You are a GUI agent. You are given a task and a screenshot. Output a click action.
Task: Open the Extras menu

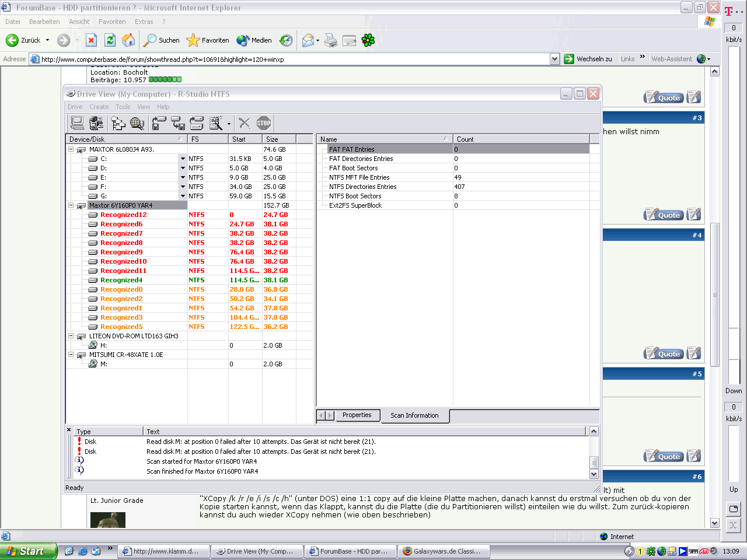[x=144, y=22]
